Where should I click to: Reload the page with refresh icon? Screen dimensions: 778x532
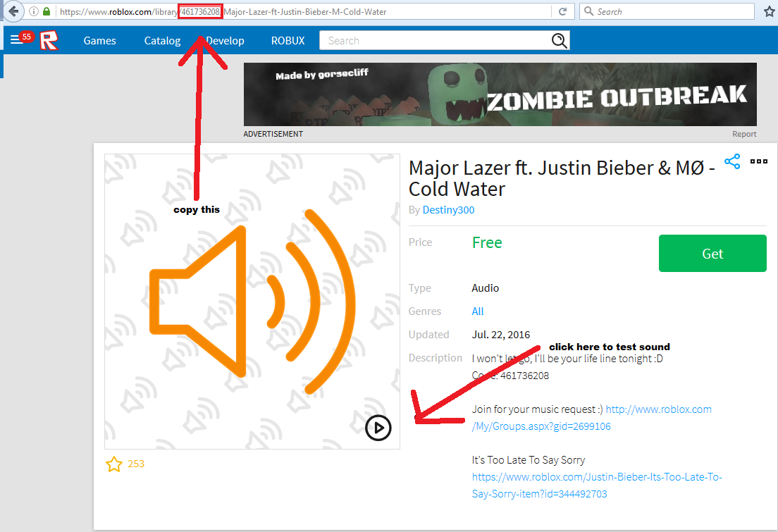[562, 11]
